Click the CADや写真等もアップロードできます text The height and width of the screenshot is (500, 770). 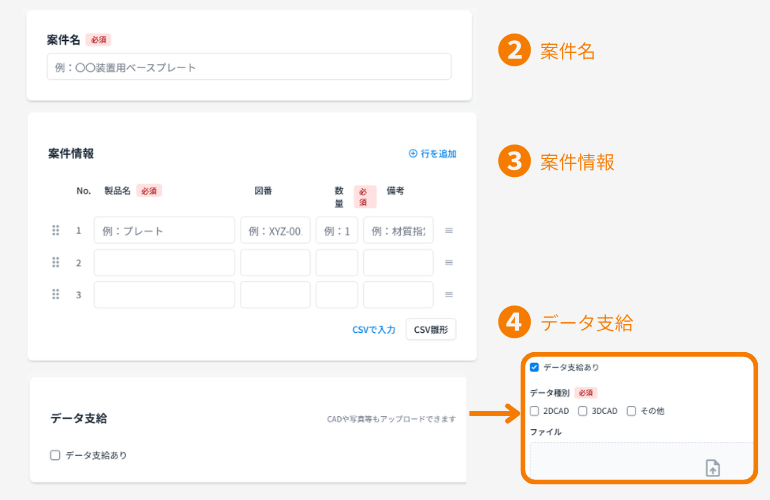(x=391, y=419)
